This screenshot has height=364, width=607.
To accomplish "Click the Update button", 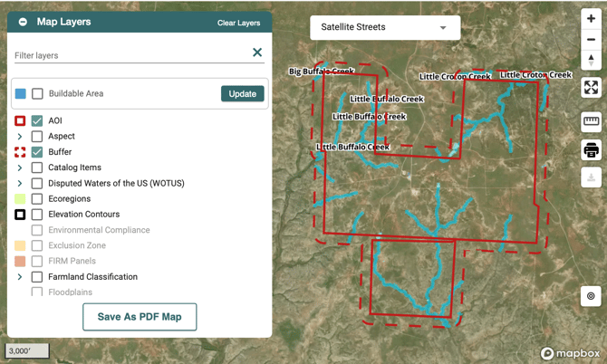I will coord(242,94).
